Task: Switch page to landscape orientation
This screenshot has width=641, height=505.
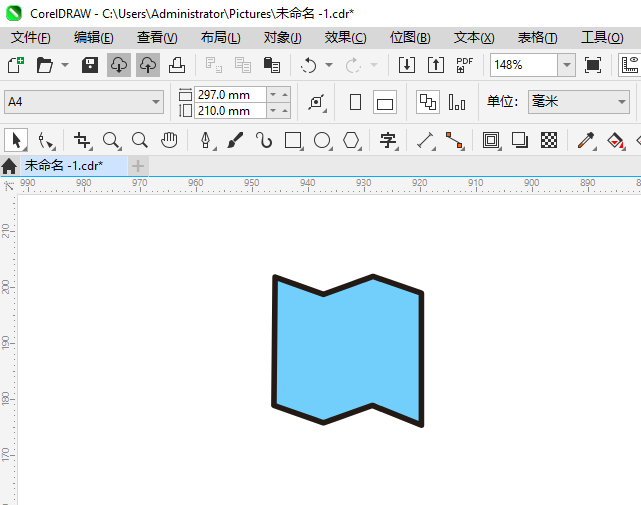Action: [385, 102]
